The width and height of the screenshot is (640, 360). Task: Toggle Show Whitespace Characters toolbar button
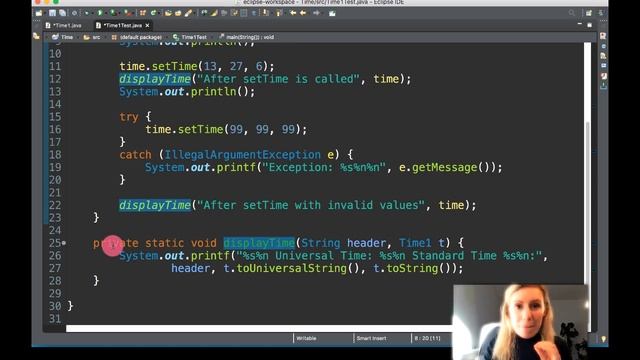[x=254, y=13]
